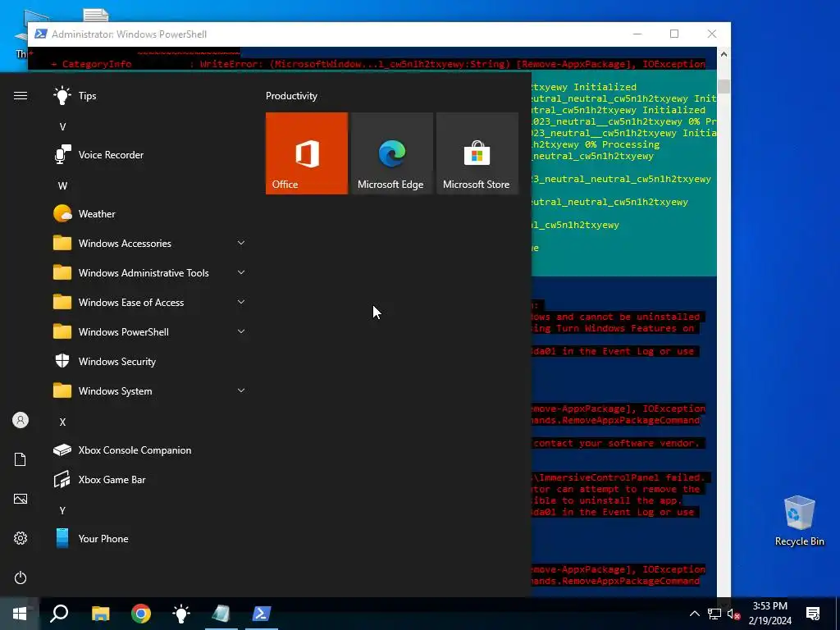Open the Weather app
Image resolution: width=840 pixels, height=630 pixels.
click(x=149, y=214)
